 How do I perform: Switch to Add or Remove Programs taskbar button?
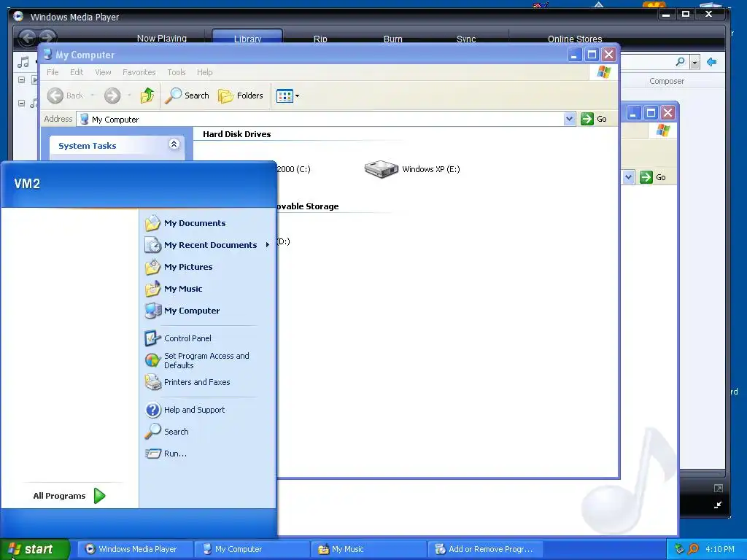tap(485, 549)
